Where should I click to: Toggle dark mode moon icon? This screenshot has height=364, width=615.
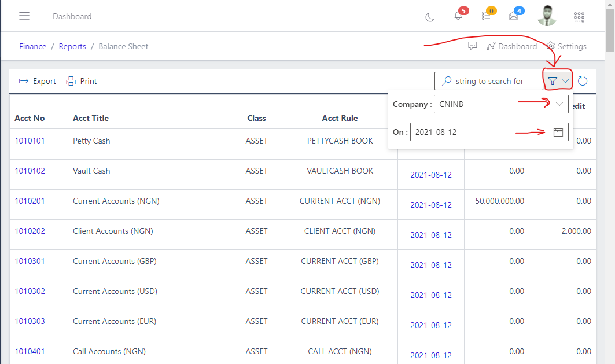[x=430, y=17]
